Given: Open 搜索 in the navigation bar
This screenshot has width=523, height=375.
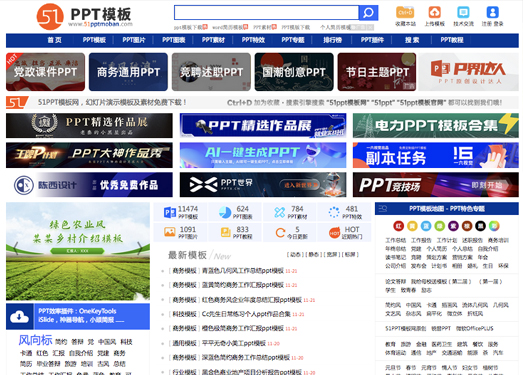Looking at the screenshot, I should [x=412, y=40].
